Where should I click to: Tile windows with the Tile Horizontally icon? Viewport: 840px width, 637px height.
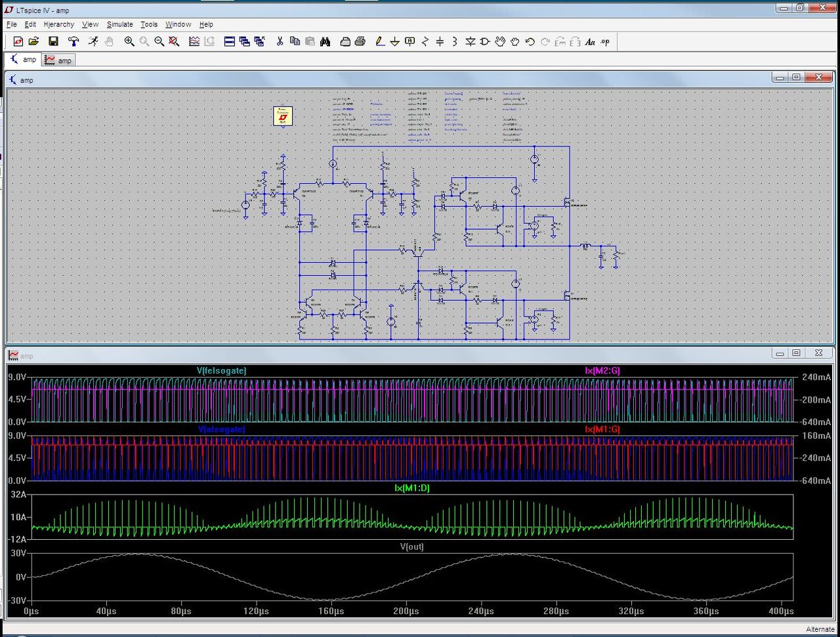tap(230, 41)
